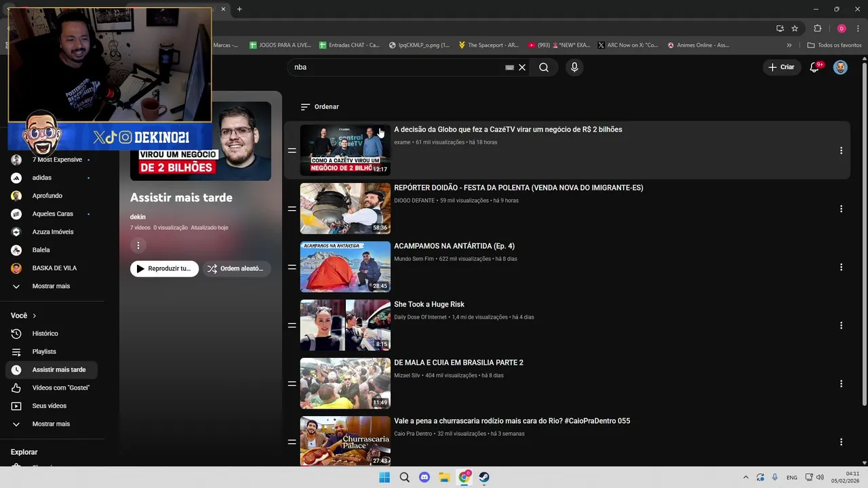This screenshot has width=868, height=488.
Task: Open a new browser tab with the plus button
Action: point(239,9)
